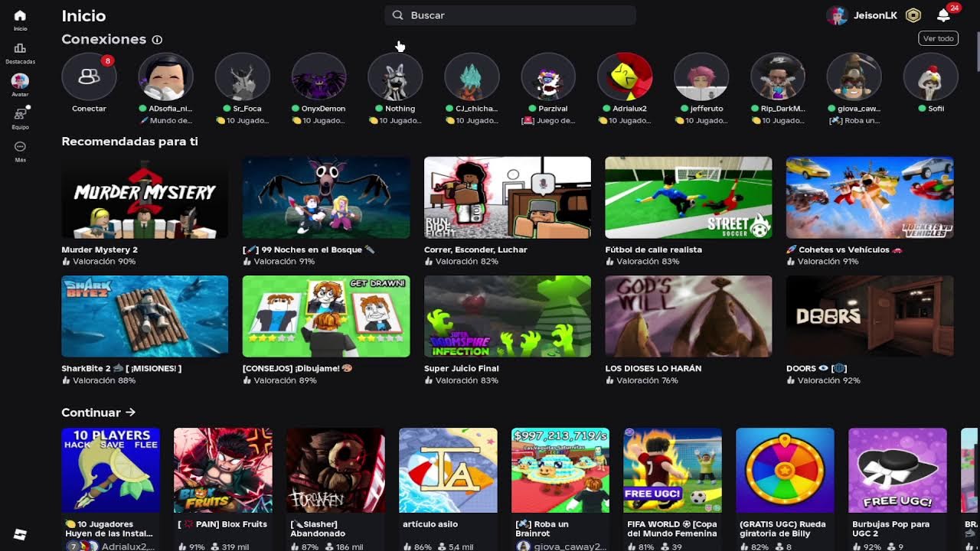The width and height of the screenshot is (980, 551).
Task: Open JeisonLK profile avatar
Action: [x=838, y=15]
